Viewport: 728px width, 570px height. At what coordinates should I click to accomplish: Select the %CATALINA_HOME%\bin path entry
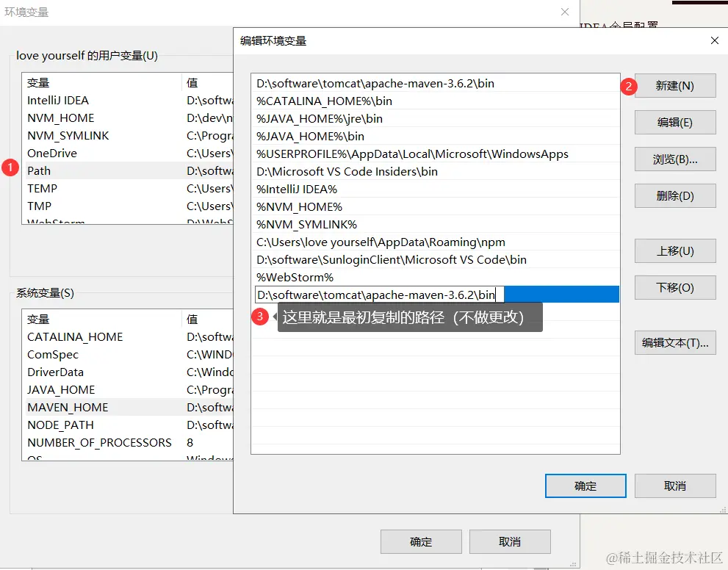pos(316,101)
